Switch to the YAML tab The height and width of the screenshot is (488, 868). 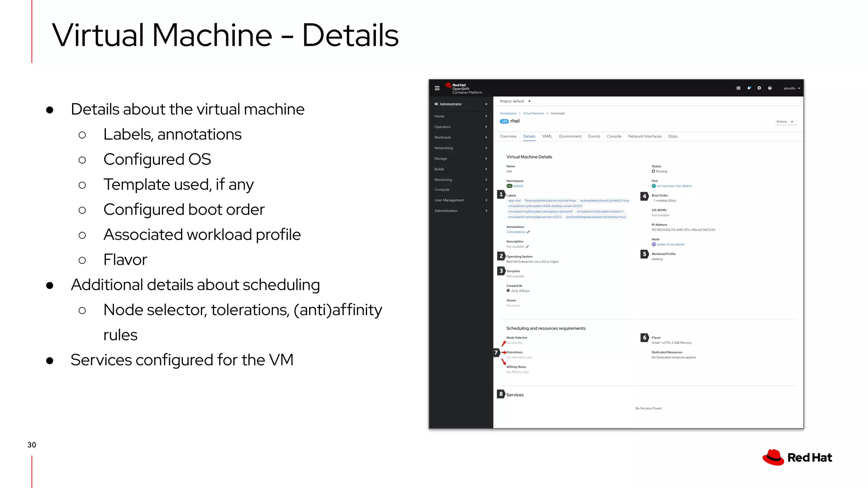coord(547,136)
